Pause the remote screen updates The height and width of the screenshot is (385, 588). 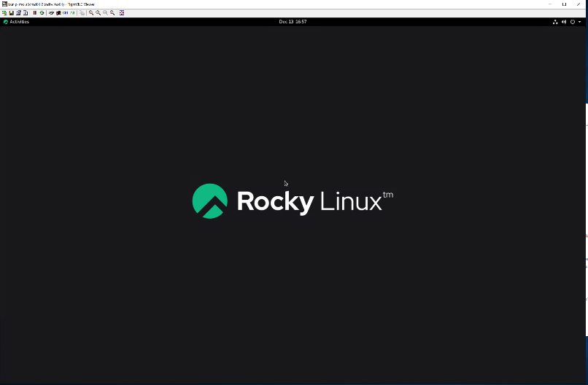(35, 12)
